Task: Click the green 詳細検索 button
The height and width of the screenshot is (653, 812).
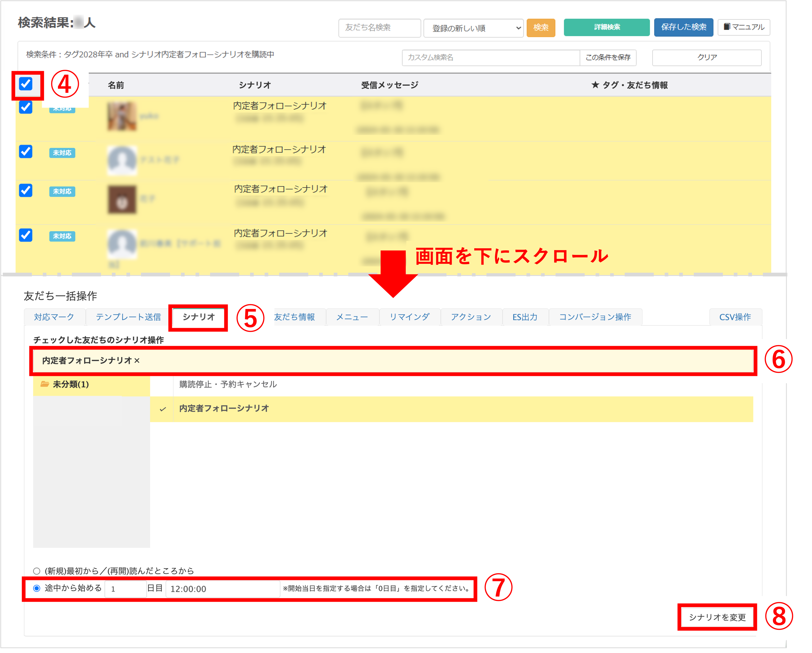Action: click(x=606, y=27)
